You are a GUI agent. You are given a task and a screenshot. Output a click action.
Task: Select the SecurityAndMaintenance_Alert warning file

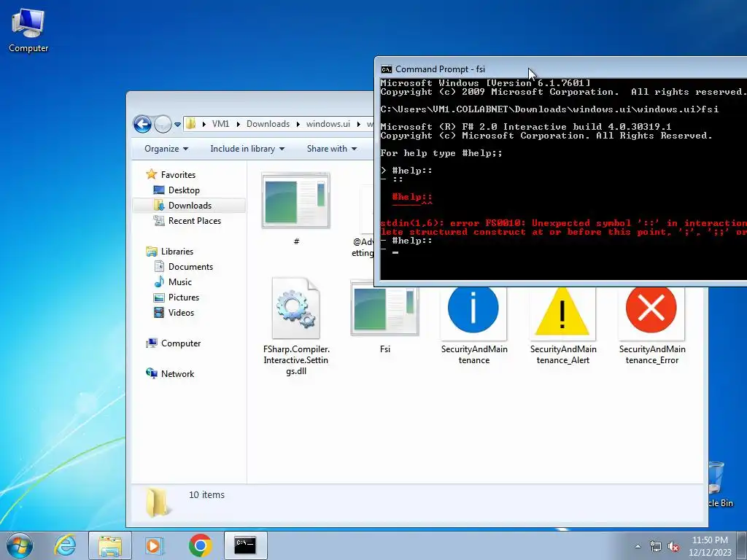point(562,325)
